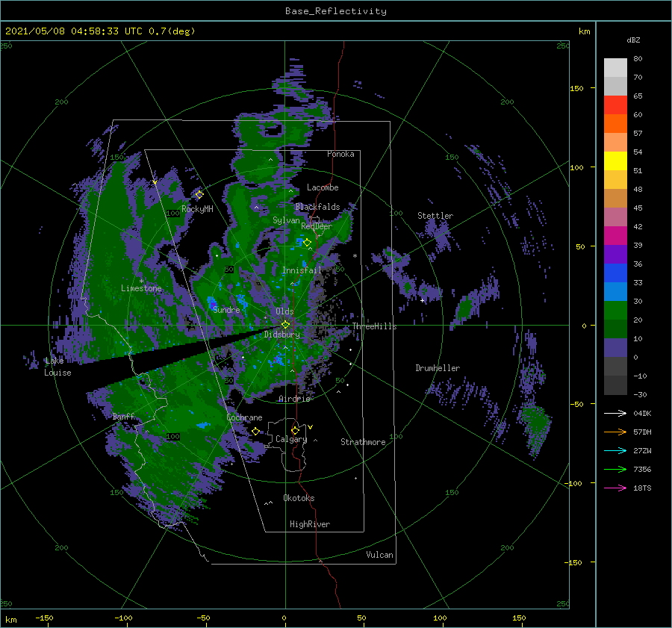Image resolution: width=672 pixels, height=628 pixels.
Task: Click the Drumheller city label
Action: pos(438,368)
